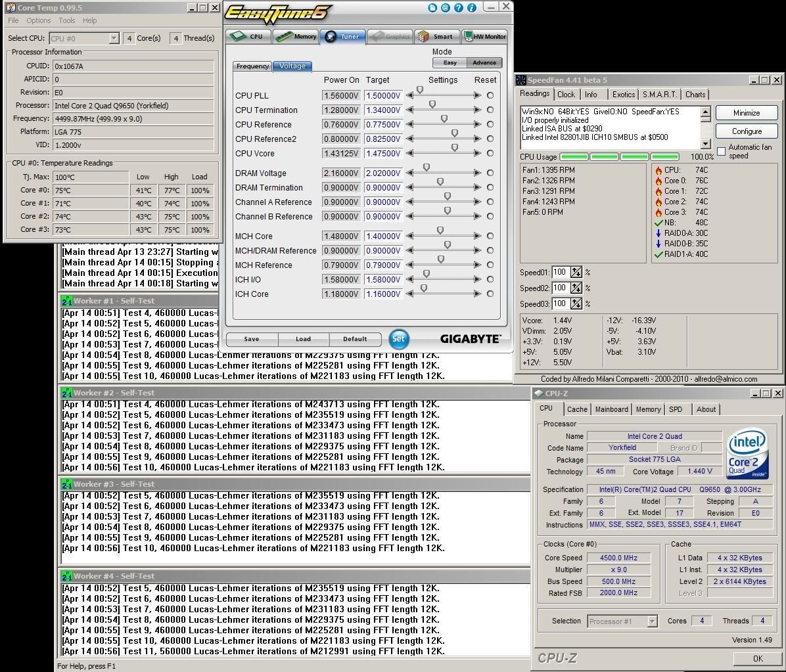Click the Prime95 Worker #3 window icon
Screen dimensions: 786x672
click(x=66, y=484)
